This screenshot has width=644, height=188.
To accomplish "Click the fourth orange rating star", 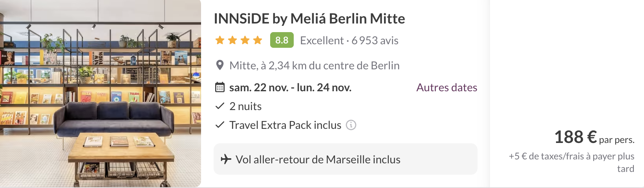I will (x=258, y=40).
